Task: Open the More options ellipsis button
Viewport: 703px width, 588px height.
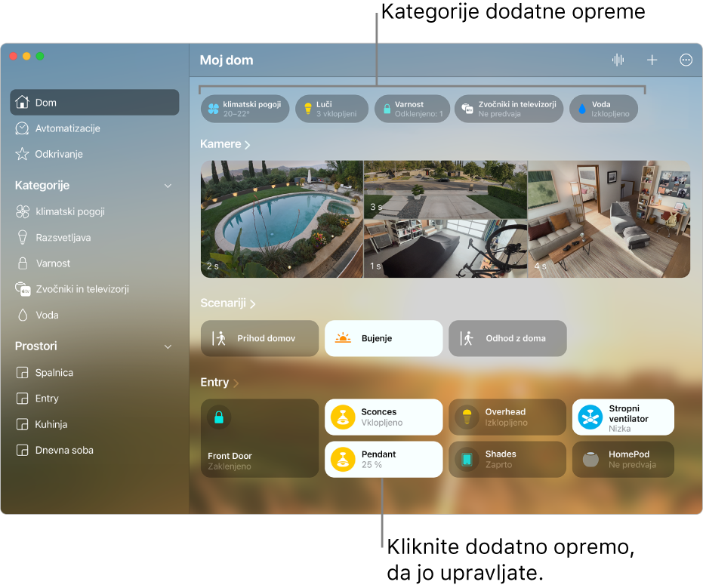Action: (x=686, y=60)
